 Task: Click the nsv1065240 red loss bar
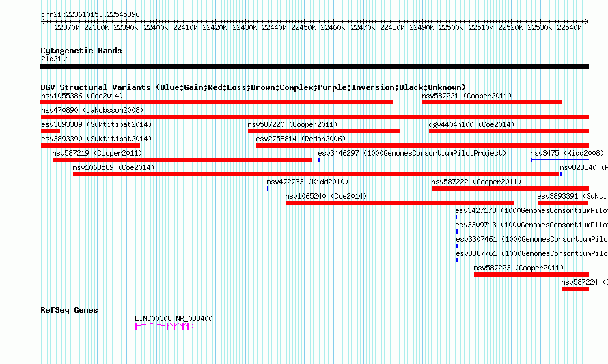point(400,203)
